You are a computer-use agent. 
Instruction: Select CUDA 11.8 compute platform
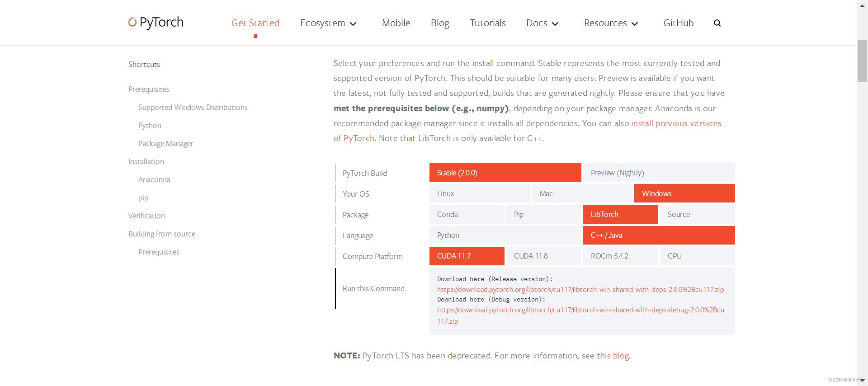544,256
